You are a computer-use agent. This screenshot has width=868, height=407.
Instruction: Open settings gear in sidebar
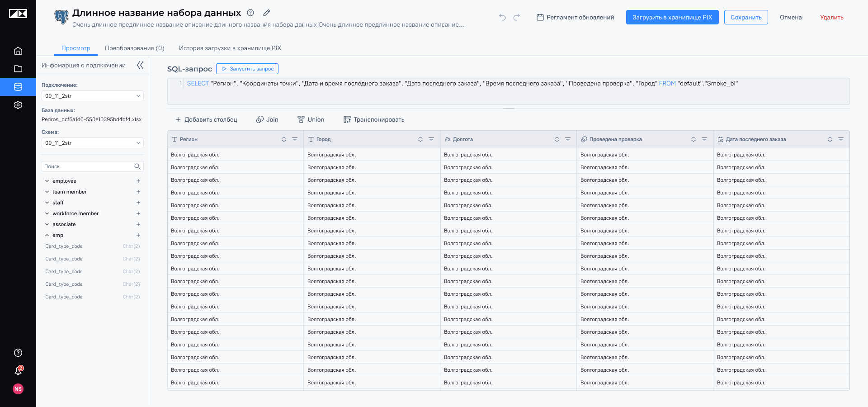pos(18,105)
